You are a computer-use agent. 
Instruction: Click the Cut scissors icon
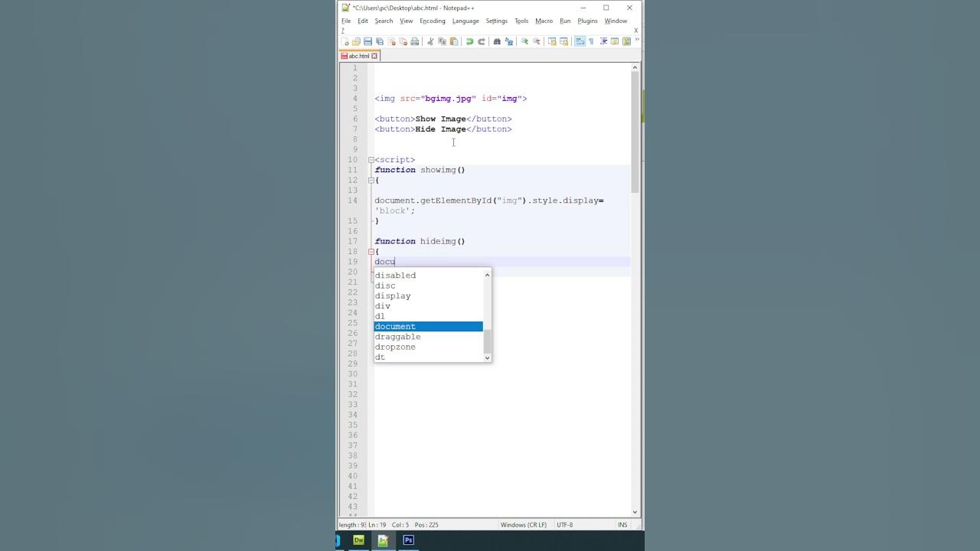(x=430, y=41)
